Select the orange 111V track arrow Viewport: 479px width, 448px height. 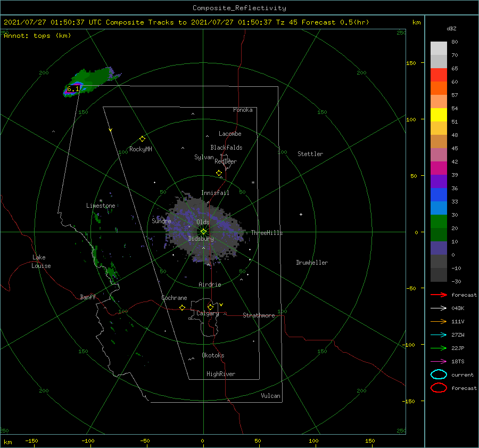pos(439,321)
